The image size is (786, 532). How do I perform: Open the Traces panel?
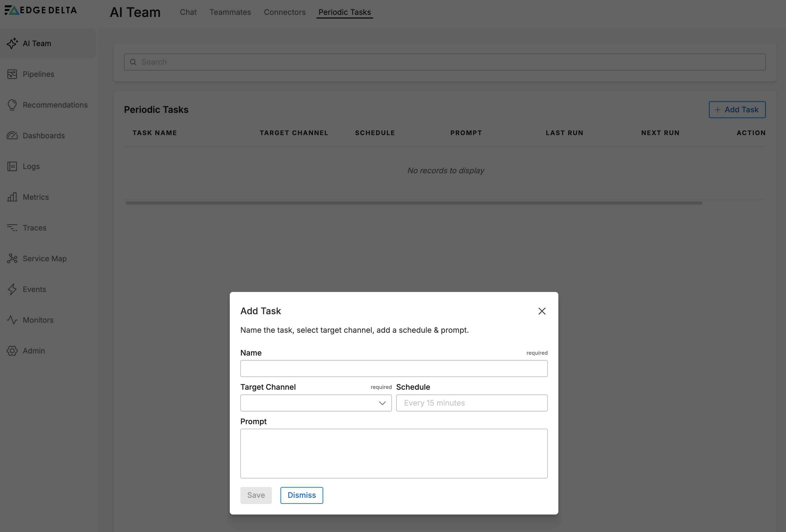coord(34,228)
